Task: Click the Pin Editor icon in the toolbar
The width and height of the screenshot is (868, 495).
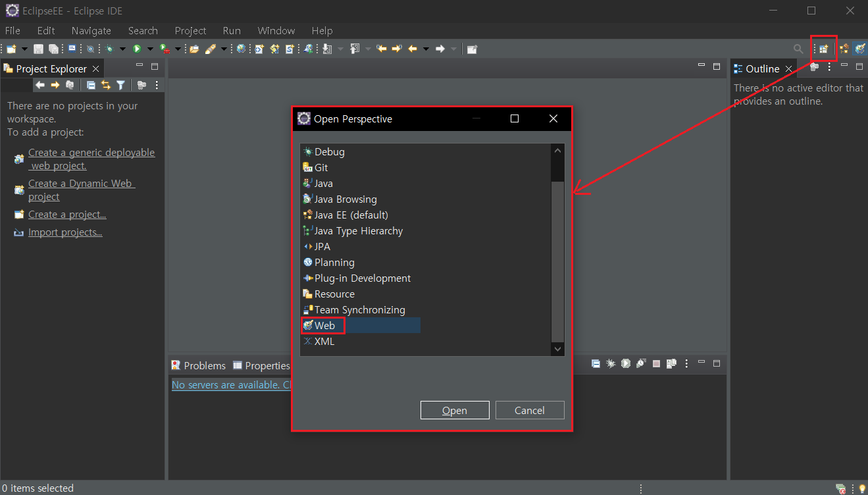Action: (x=472, y=49)
